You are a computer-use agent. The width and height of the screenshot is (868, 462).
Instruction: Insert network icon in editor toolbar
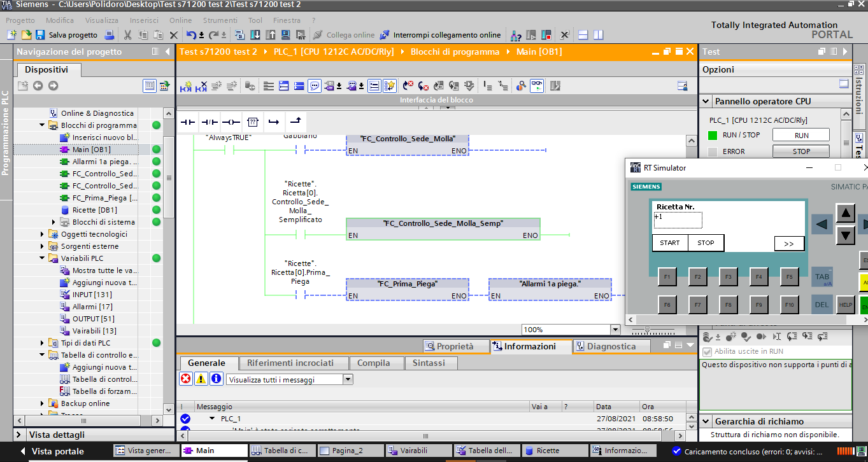(x=186, y=85)
